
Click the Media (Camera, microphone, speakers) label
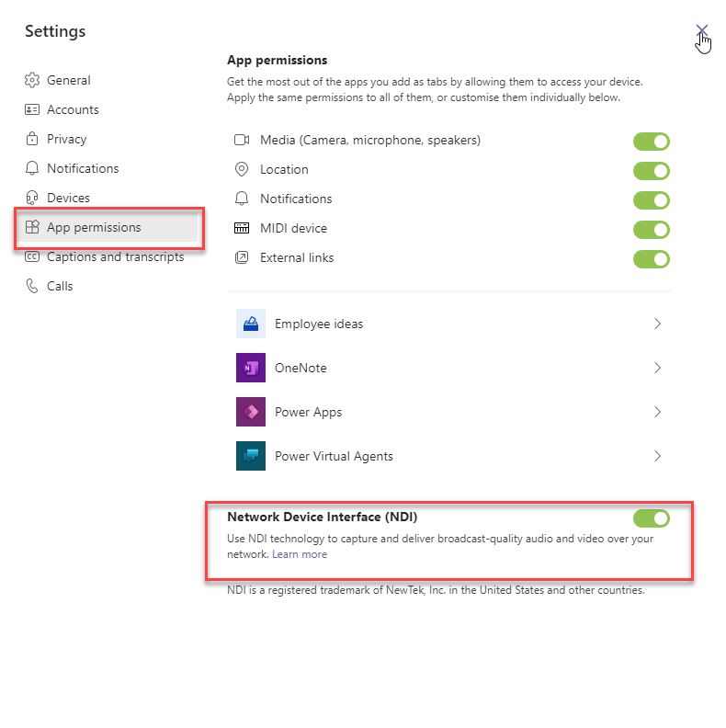370,140
